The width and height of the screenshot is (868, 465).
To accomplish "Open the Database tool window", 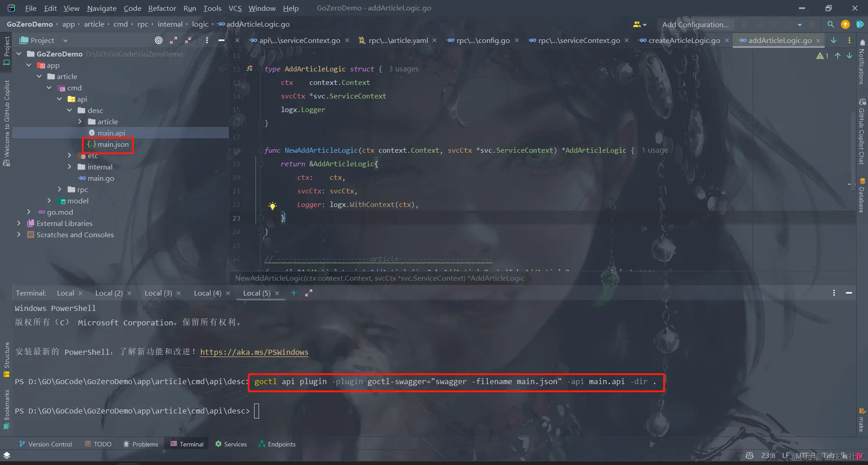I will [x=862, y=195].
